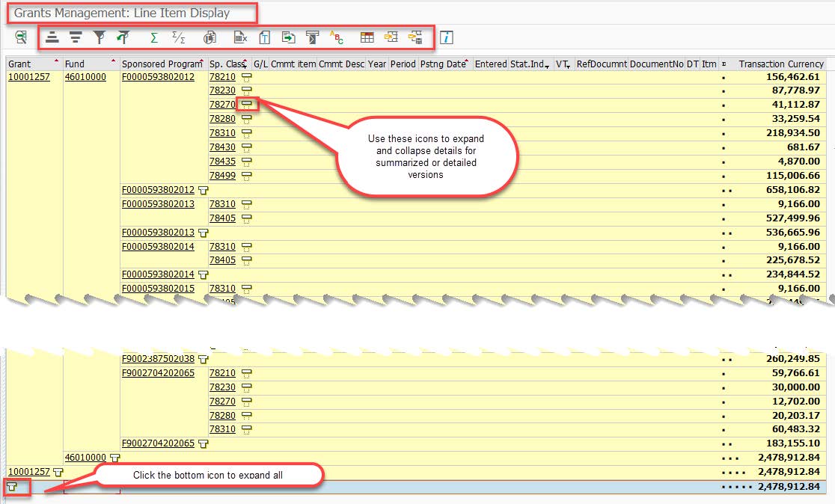Screen dimensions: 835x504
Task: Open Fund 46010000 link in first row
Action: 85,76
